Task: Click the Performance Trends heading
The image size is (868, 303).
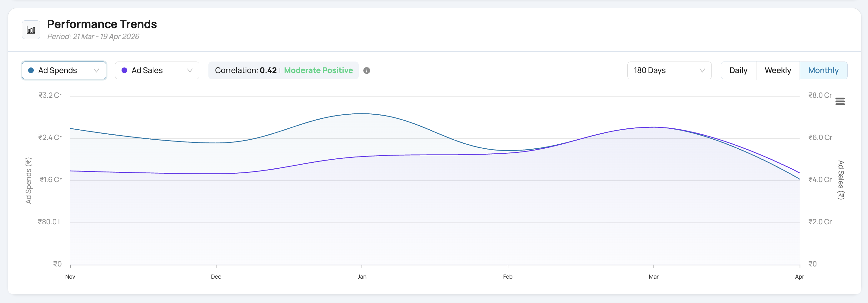Action: coord(102,24)
